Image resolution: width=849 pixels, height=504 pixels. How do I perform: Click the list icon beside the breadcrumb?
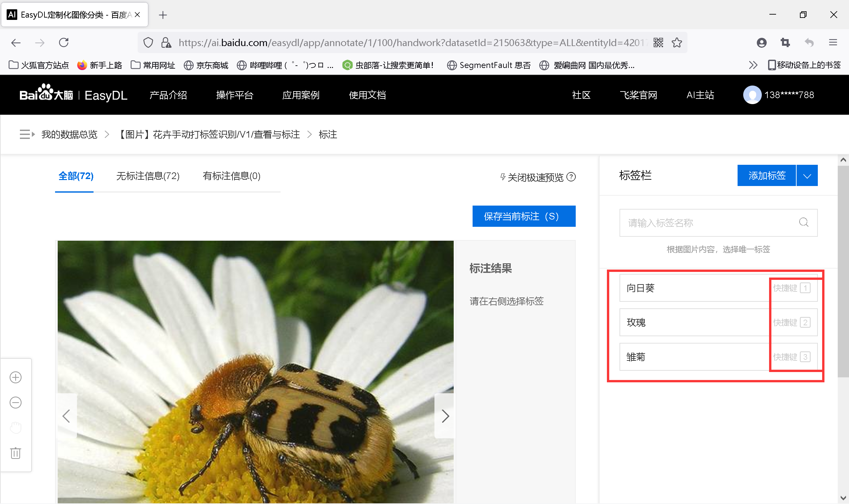27,134
